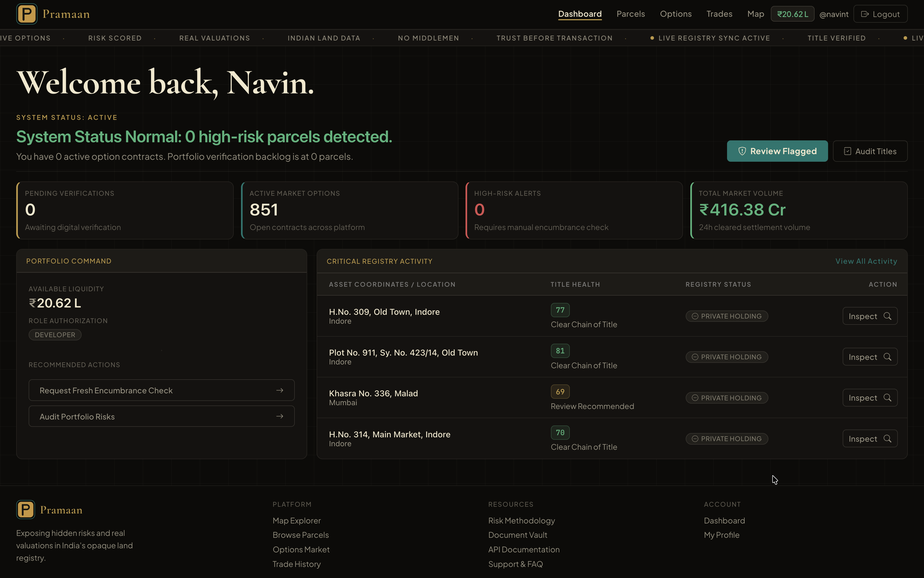Click title health score 69

pyautogui.click(x=560, y=392)
